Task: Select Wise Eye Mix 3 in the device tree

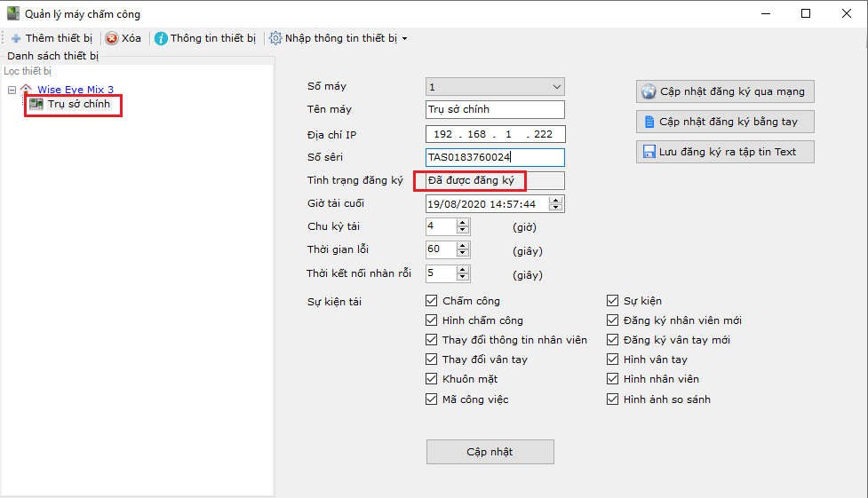Action: tap(75, 90)
